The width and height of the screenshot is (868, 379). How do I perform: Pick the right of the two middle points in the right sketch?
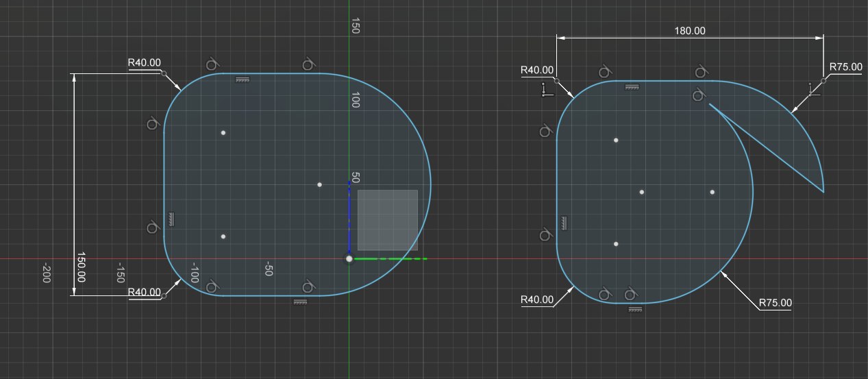coord(712,192)
